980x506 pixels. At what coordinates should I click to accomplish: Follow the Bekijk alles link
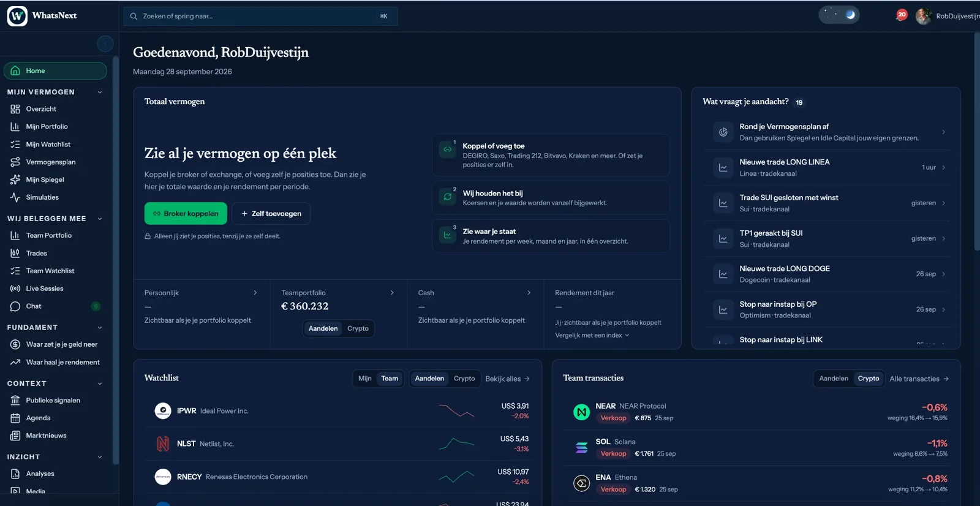coord(508,379)
